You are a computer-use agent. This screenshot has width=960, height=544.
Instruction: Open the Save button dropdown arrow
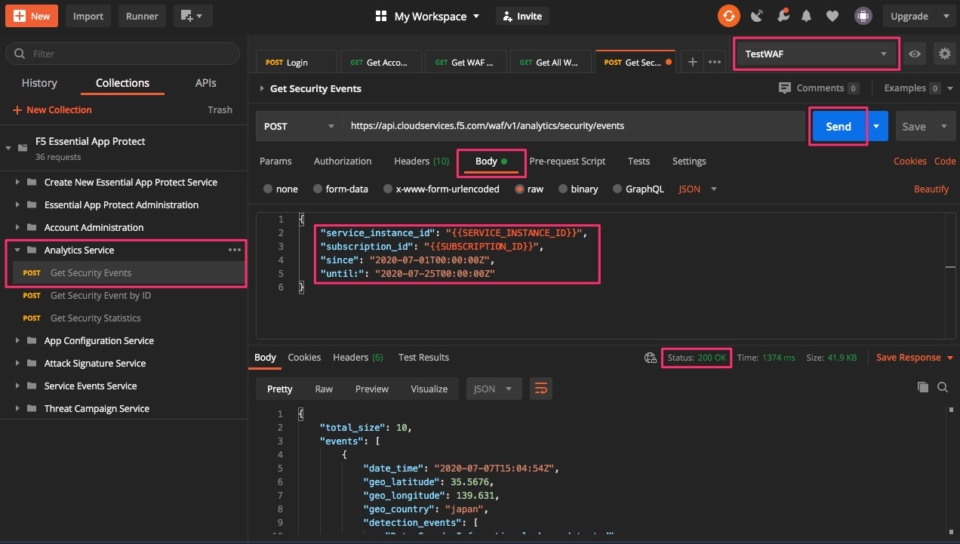944,127
